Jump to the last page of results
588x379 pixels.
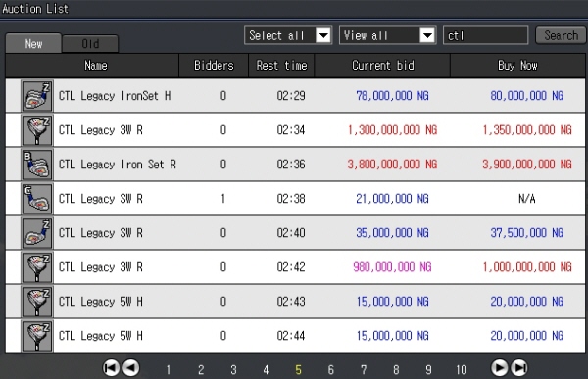519,368
